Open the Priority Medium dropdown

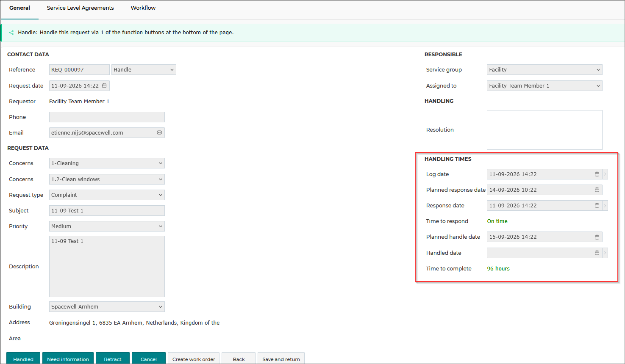pos(107,226)
